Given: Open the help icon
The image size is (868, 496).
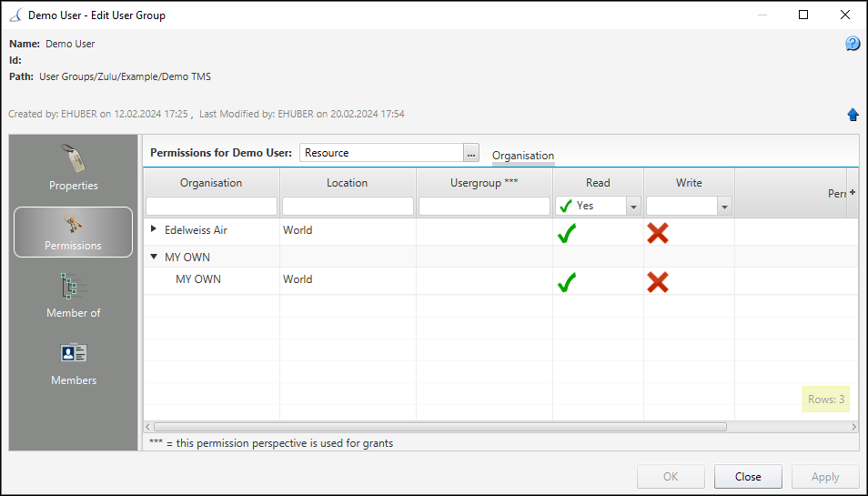Looking at the screenshot, I should point(853,43).
